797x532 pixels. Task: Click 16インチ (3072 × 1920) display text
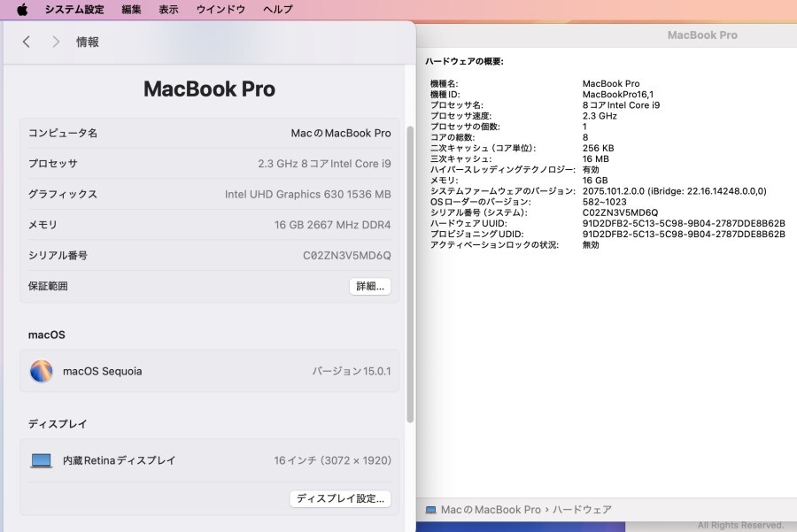pos(332,460)
